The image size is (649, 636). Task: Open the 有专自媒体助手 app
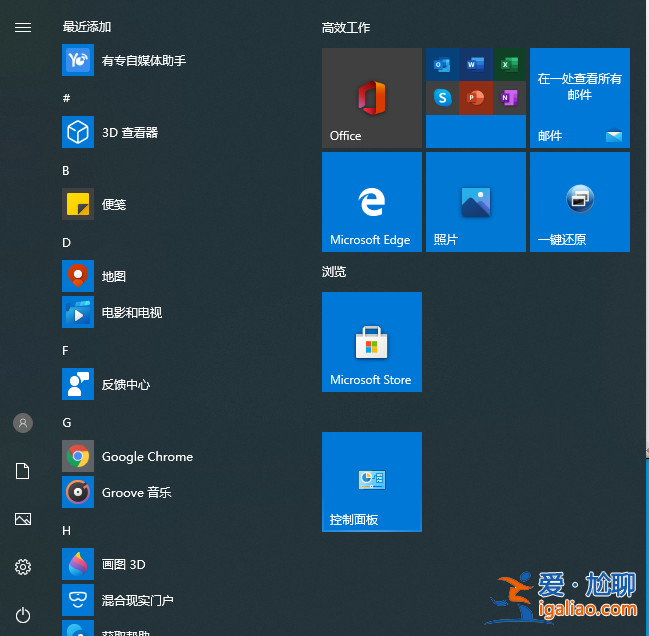point(124,60)
